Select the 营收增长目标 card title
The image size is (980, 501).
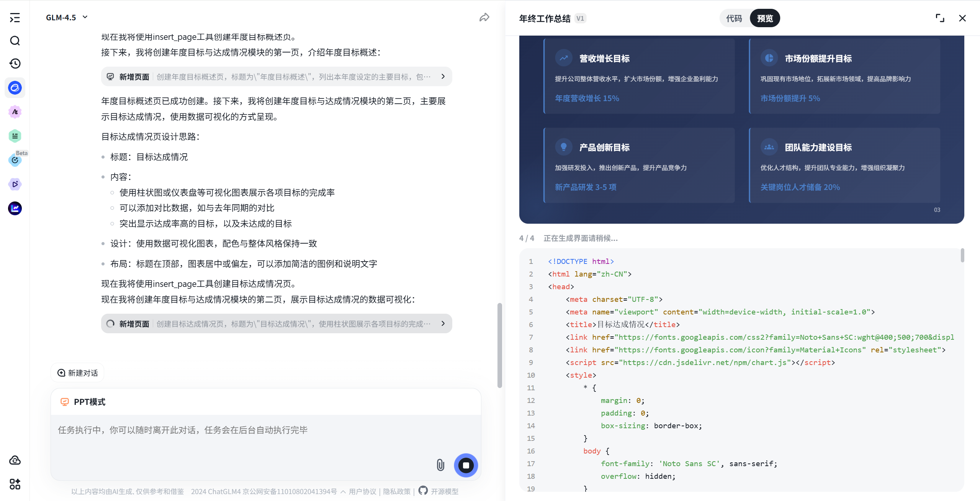[604, 59]
